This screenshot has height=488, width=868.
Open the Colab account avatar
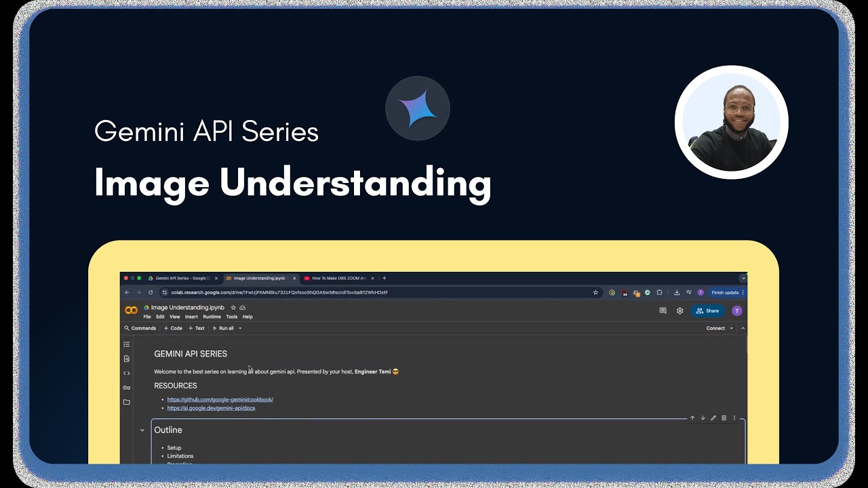tap(737, 311)
